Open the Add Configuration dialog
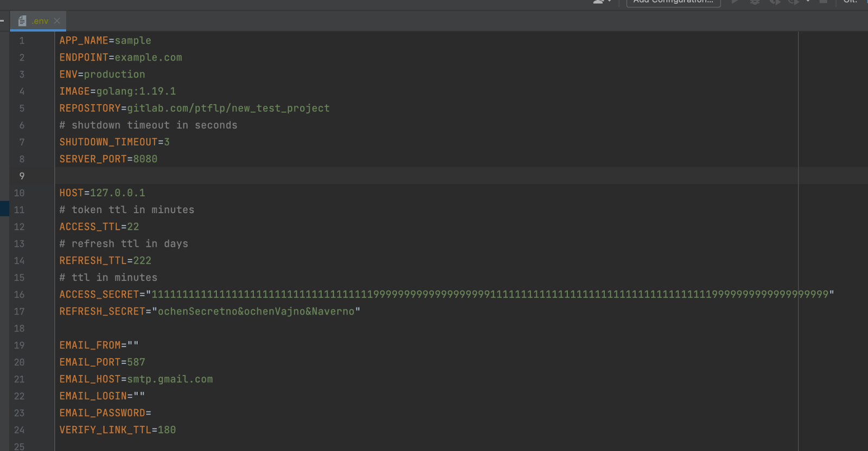This screenshot has width=868, height=451. 673,2
